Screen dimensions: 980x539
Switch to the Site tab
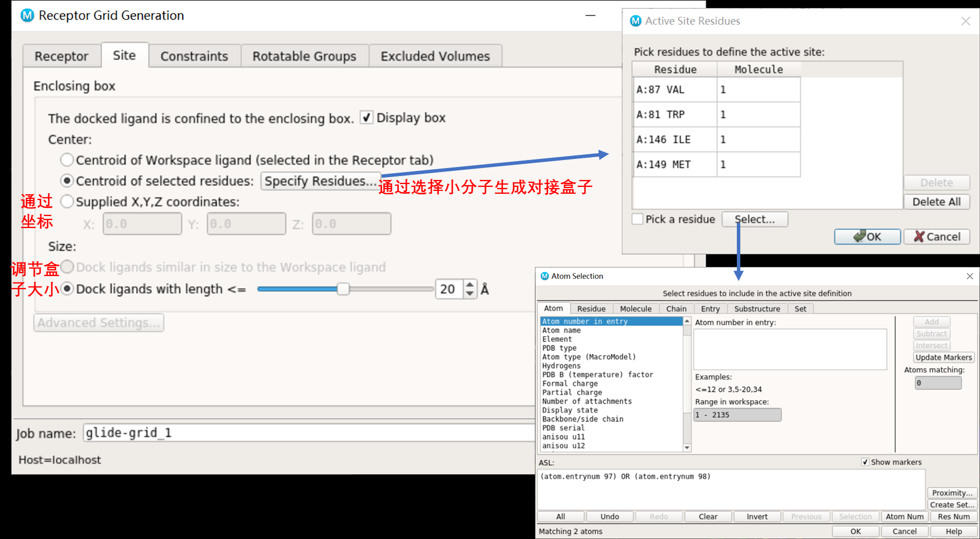124,55
